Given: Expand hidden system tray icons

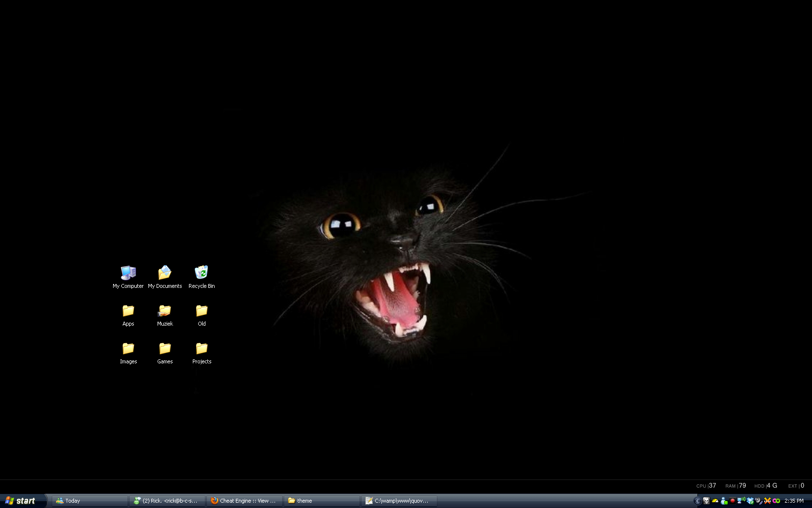Looking at the screenshot, I should pyautogui.click(x=697, y=501).
